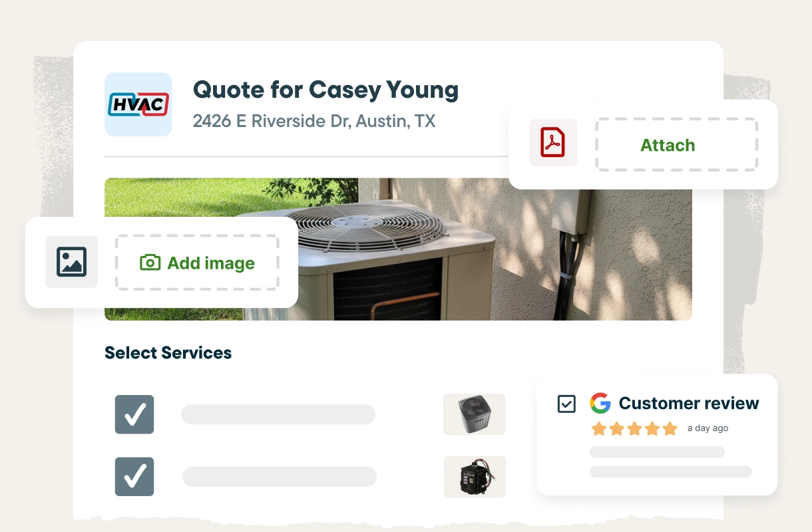Click the second service name placeholder
The image size is (812, 532).
tap(280, 476)
